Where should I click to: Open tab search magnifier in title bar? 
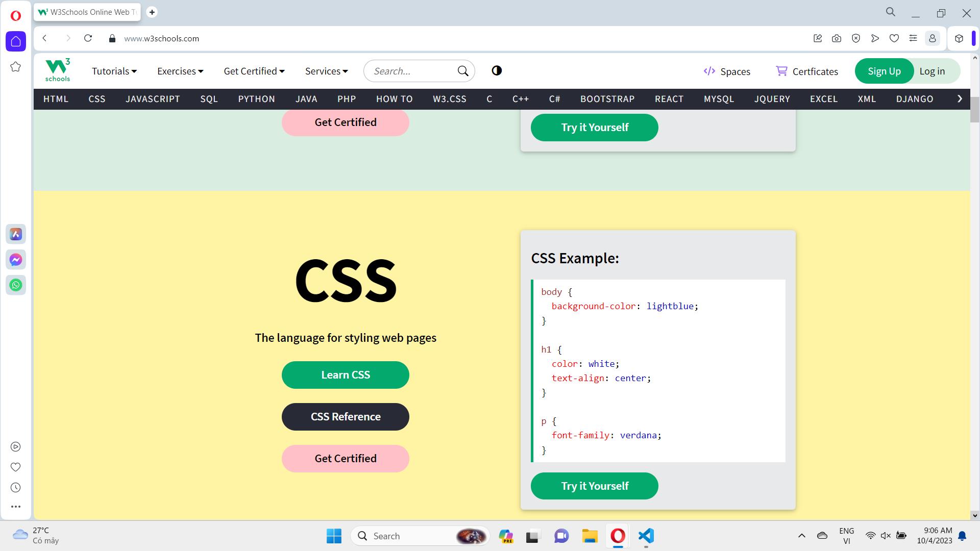(x=891, y=12)
